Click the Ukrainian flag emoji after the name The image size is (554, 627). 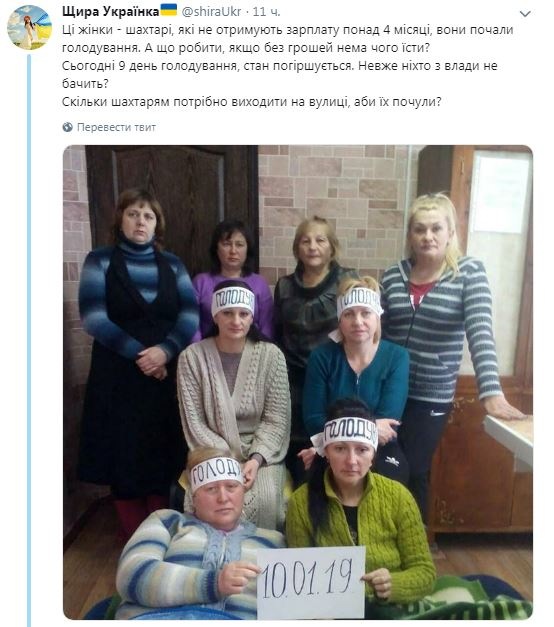[169, 10]
